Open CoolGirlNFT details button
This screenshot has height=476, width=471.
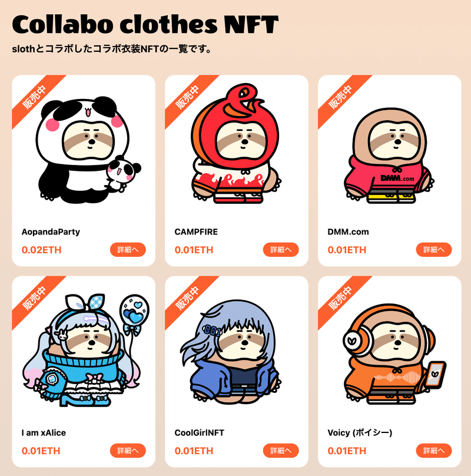(x=281, y=451)
